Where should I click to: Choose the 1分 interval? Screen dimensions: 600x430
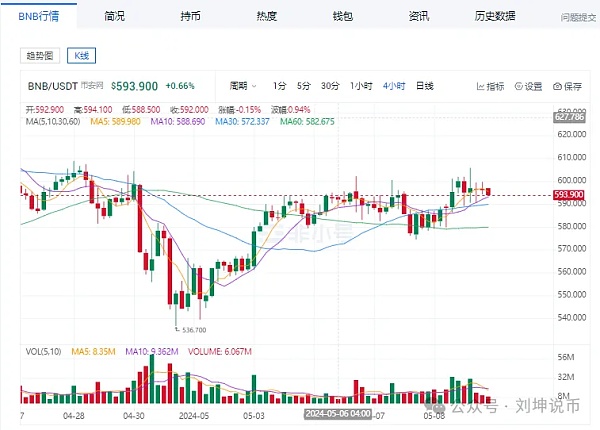click(x=279, y=86)
